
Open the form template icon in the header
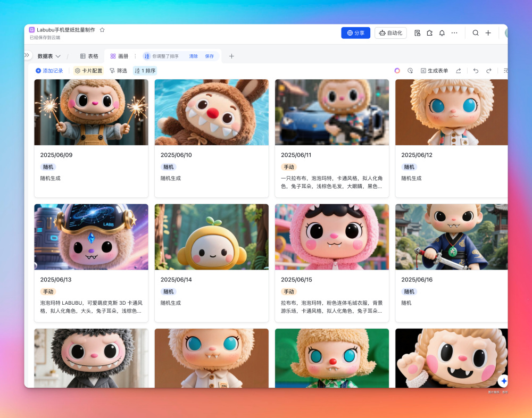click(417, 33)
